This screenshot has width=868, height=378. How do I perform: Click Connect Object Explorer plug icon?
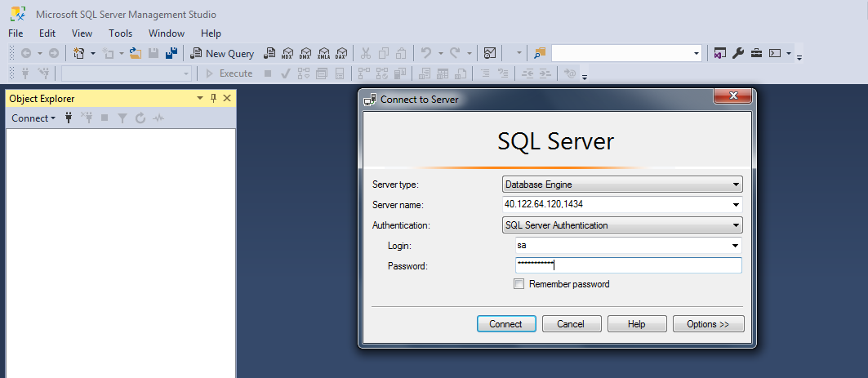coord(69,118)
